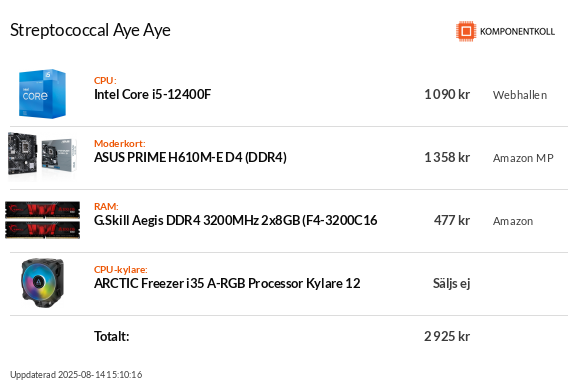Open the Intel Core i5 box image
The image size is (577, 388).
pyautogui.click(x=42, y=94)
